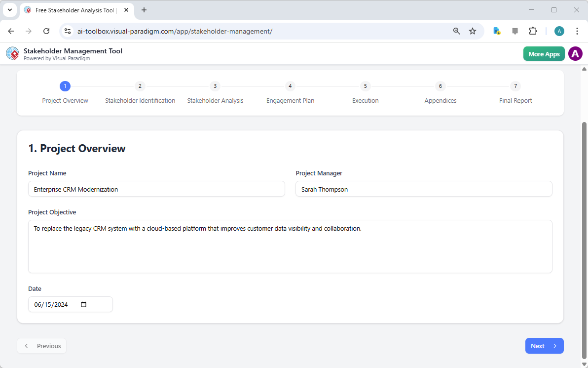588x368 pixels.
Task: Click the zoom icon in the address bar
Action: click(456, 31)
